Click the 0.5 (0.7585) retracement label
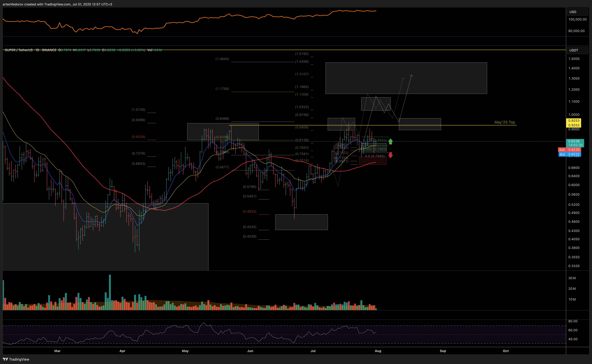592x364 pixels. 375,156
